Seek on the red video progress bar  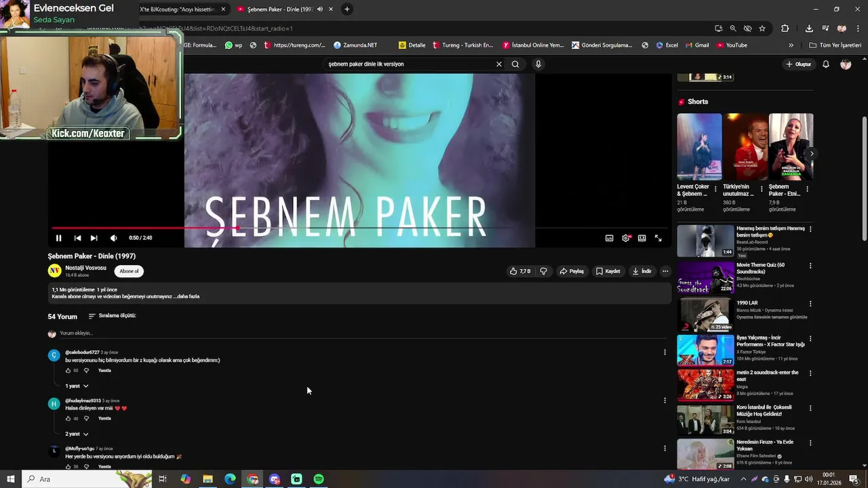[359, 228]
